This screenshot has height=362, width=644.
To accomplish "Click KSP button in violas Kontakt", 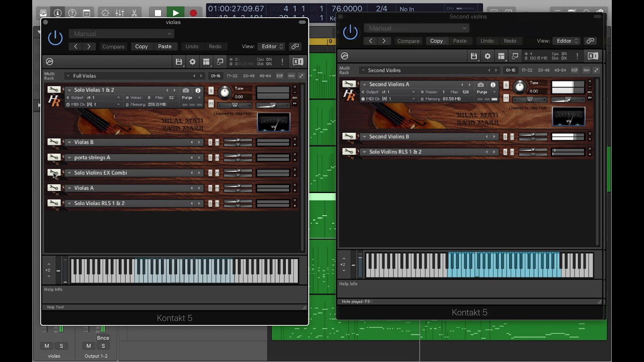I will click(x=280, y=76).
